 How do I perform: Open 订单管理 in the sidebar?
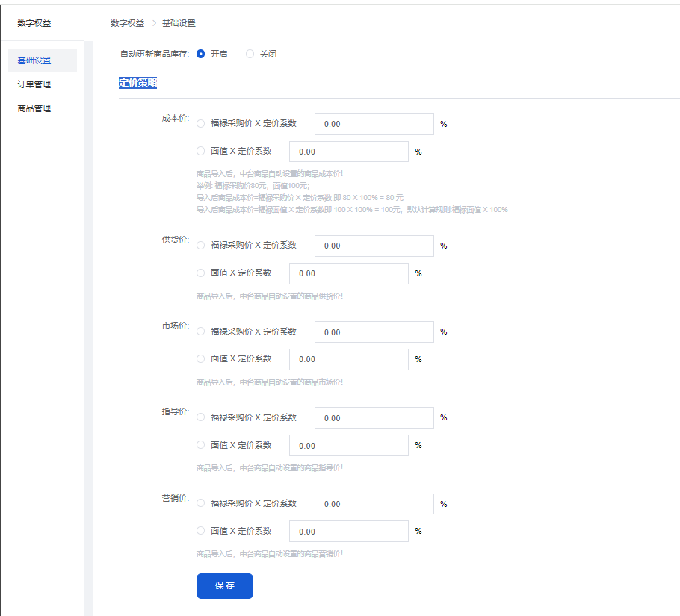[x=34, y=84]
